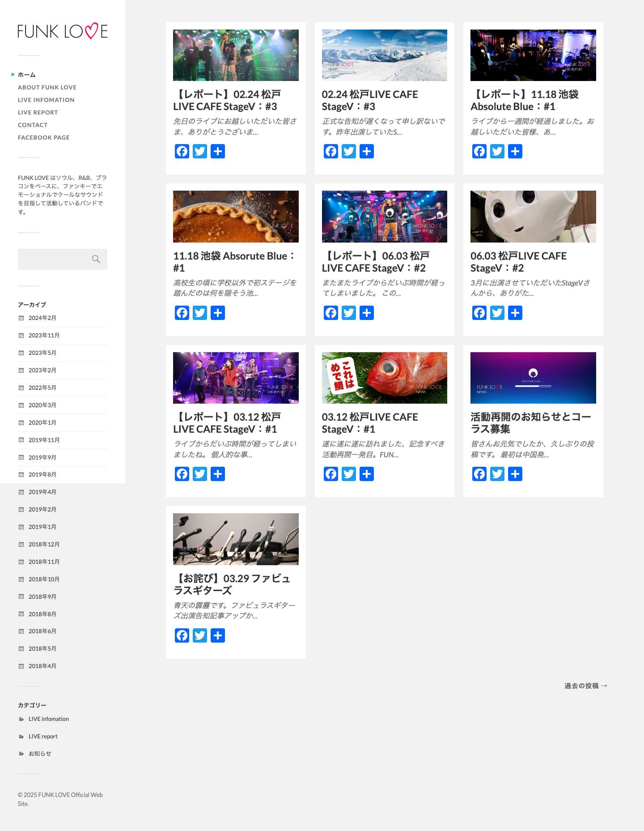Tweet the 02.24 松戸LIVE CAFE StageV #3 post

(349, 151)
